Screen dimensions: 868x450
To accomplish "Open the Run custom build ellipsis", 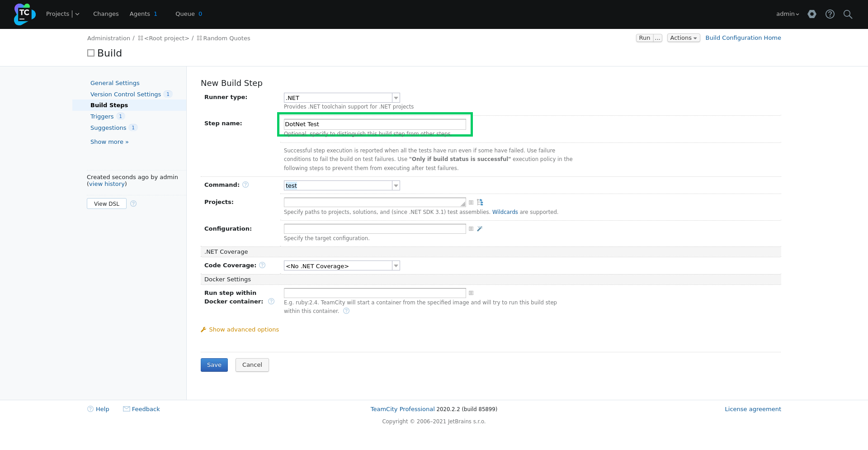I will (658, 38).
